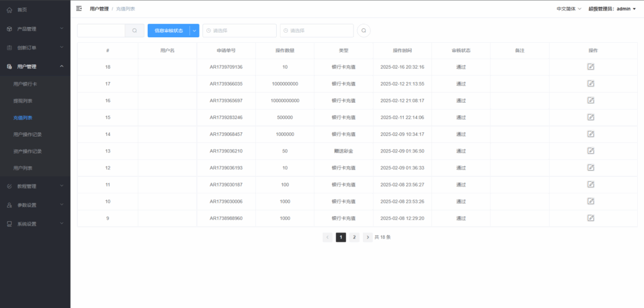Edit the record AR1739036193
Viewport: 644px width, 308px height.
coord(591,168)
